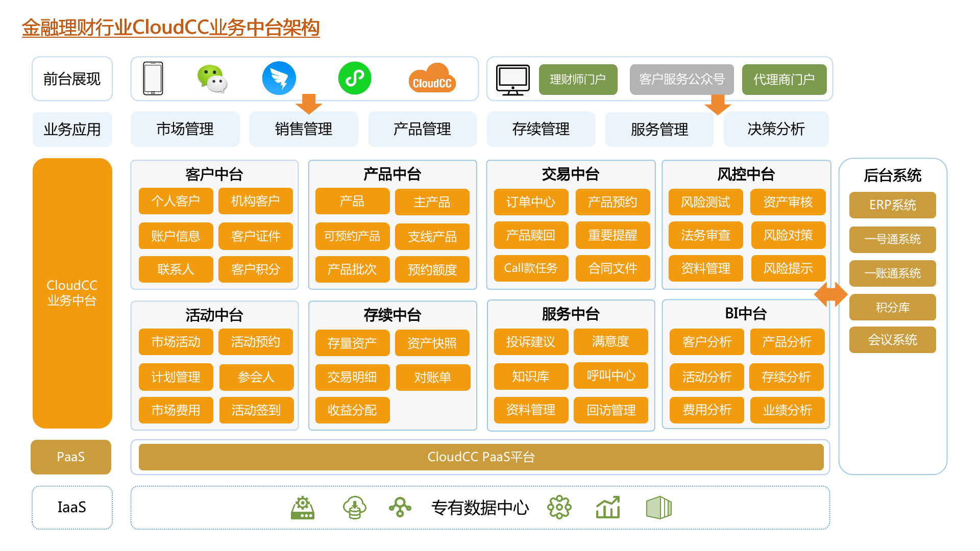
Task: Click the 订单中心 block
Action: click(531, 202)
